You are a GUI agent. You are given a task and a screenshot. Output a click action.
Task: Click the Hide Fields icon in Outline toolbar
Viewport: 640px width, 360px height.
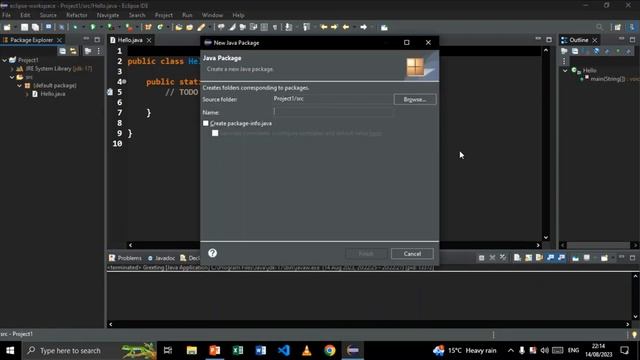coord(596,51)
